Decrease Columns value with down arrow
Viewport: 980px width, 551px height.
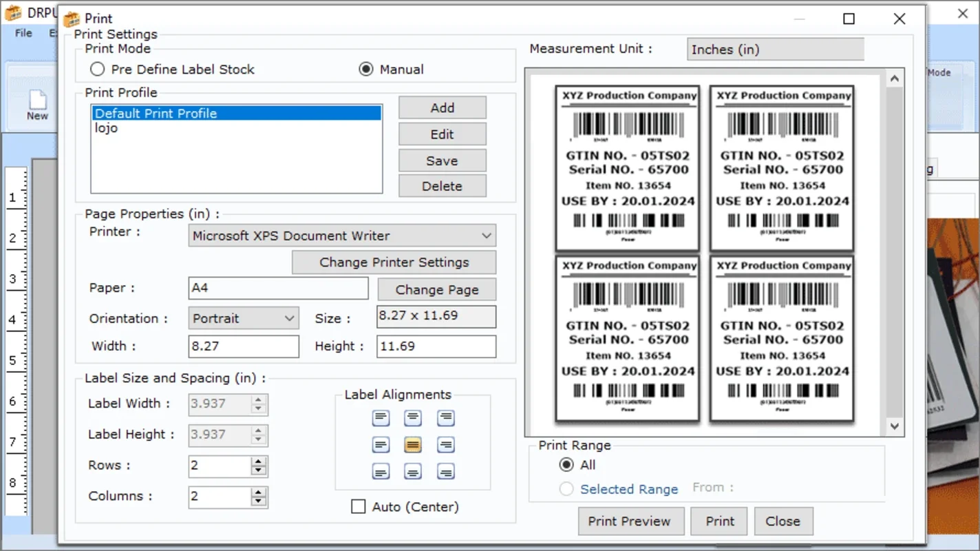point(259,501)
